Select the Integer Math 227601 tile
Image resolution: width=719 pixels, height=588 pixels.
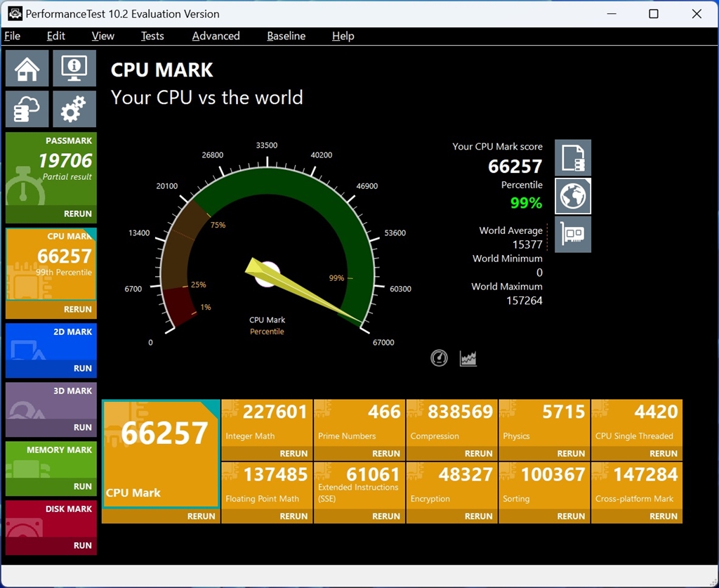pyautogui.click(x=267, y=424)
